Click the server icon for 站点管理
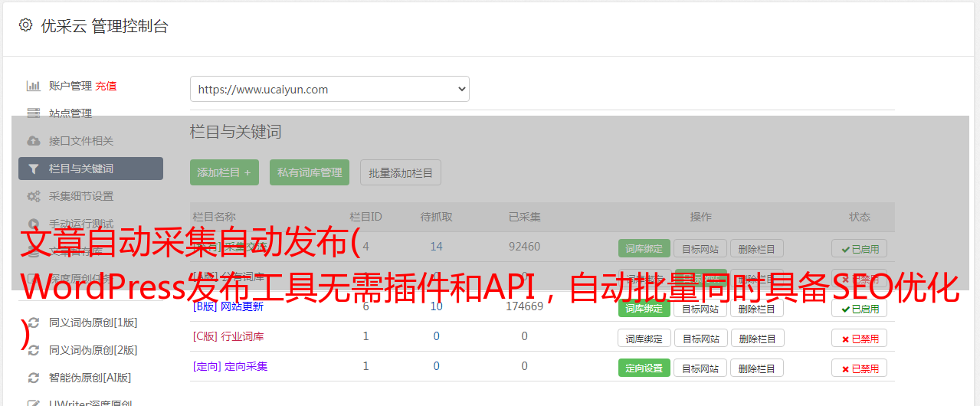 click(33, 113)
